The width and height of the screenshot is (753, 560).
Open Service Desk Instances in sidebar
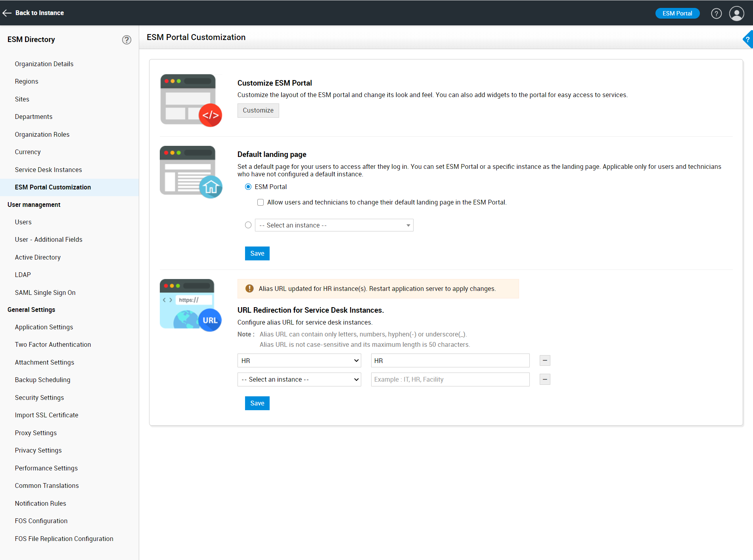pos(48,170)
